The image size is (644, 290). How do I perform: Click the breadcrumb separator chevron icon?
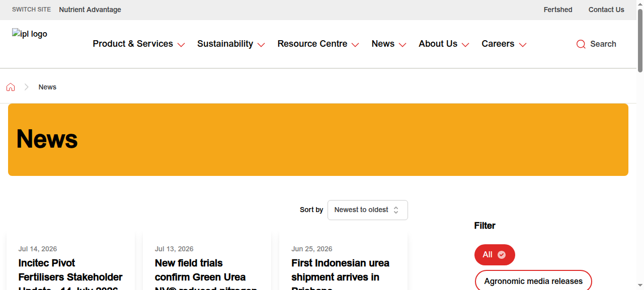[27, 87]
